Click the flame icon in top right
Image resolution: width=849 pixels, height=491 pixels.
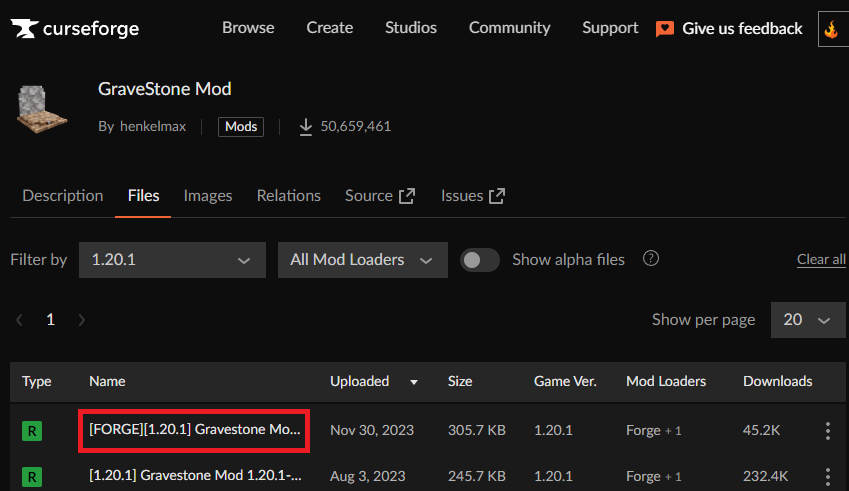click(x=831, y=29)
